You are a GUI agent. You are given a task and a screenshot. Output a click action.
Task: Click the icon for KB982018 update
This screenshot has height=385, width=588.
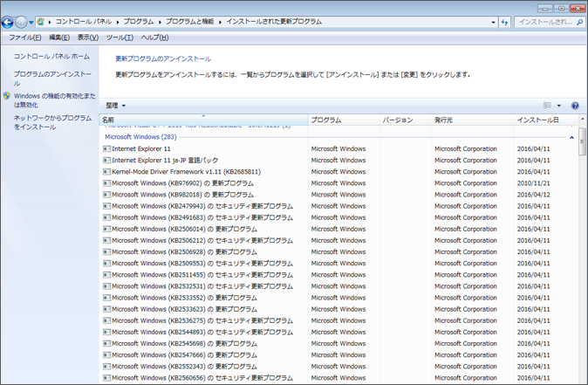tap(107, 195)
